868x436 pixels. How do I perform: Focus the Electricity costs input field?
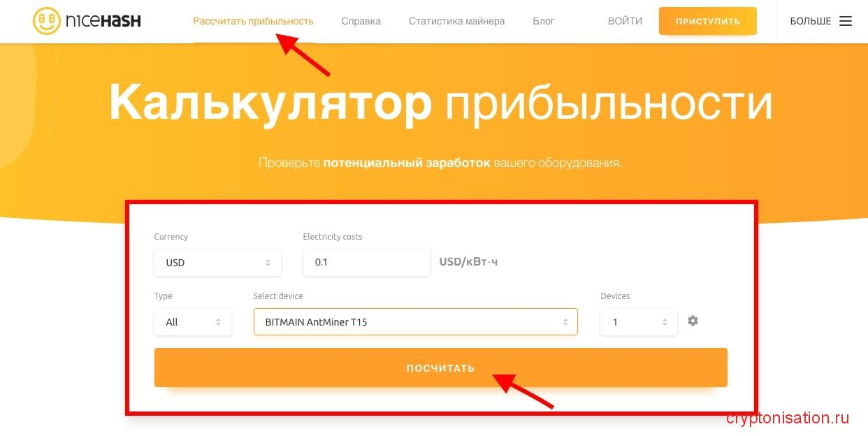pyautogui.click(x=366, y=263)
